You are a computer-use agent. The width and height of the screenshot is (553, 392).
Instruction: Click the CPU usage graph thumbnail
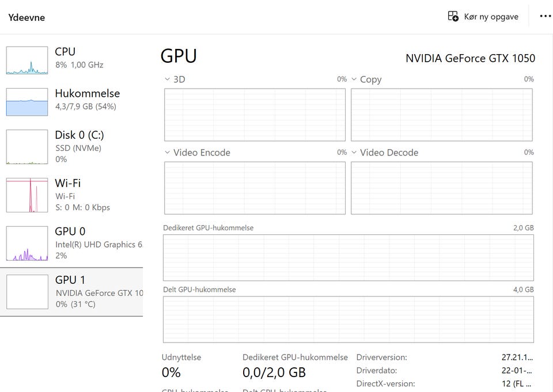tap(27, 60)
